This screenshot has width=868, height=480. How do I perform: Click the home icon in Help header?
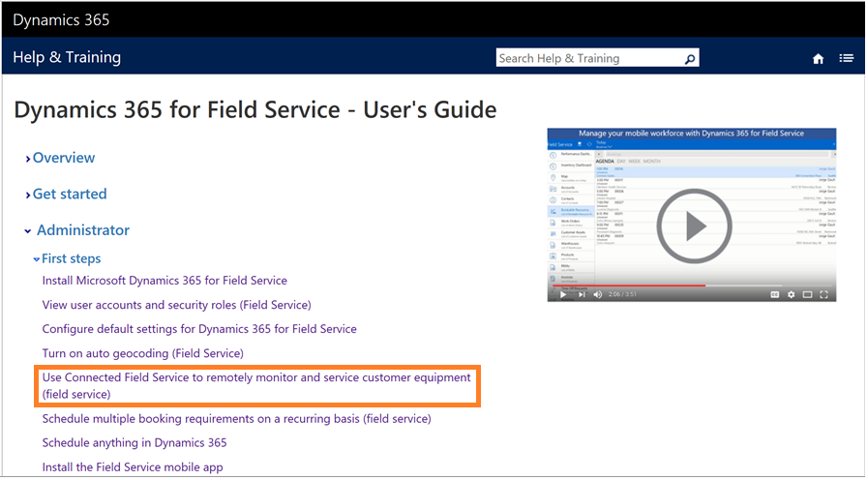point(818,59)
